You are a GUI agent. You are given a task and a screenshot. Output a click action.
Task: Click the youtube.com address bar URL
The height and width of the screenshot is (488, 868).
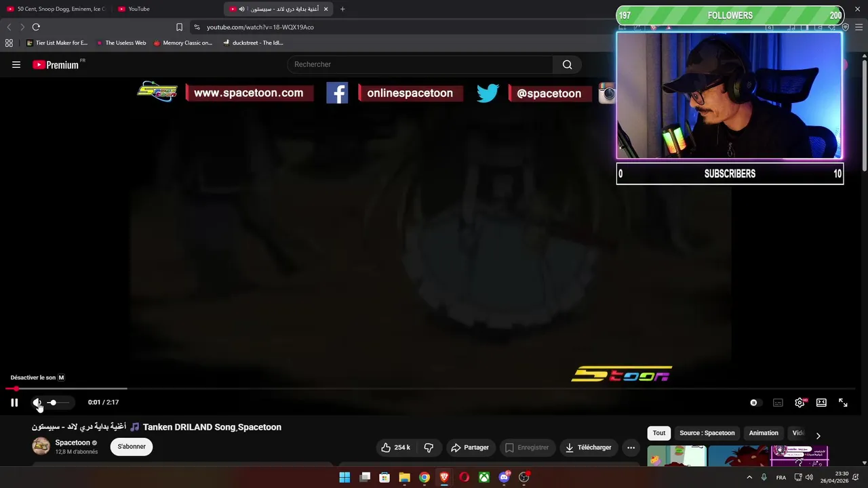tap(260, 27)
